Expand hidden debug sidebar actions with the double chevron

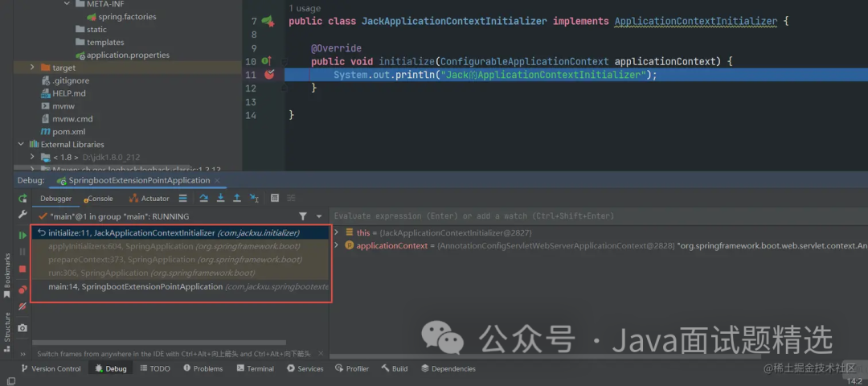click(23, 353)
